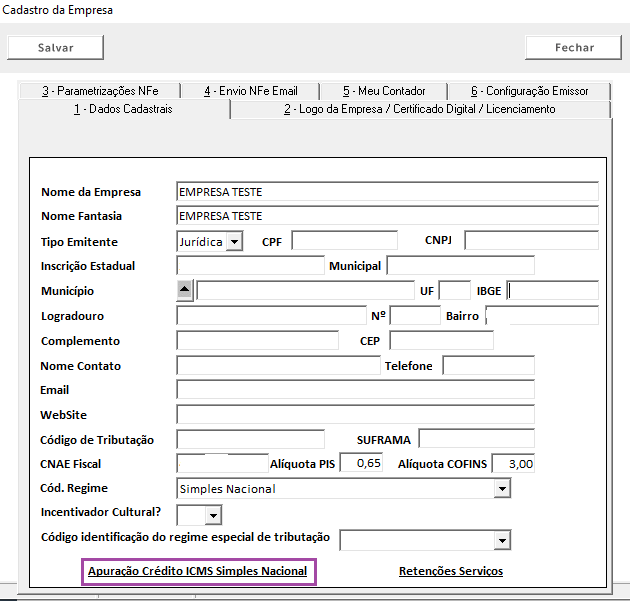630x601 pixels.
Task: Click the Email field
Action: click(x=356, y=390)
